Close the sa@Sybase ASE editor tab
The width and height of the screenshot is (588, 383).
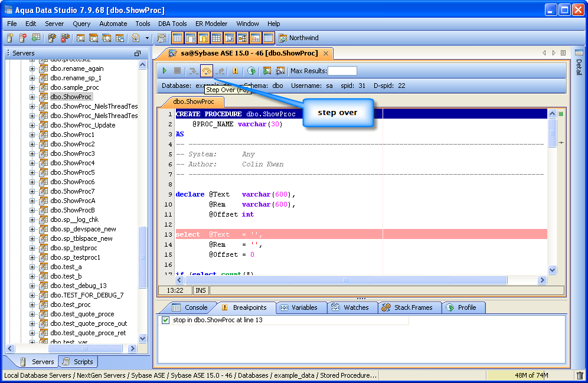click(x=325, y=53)
